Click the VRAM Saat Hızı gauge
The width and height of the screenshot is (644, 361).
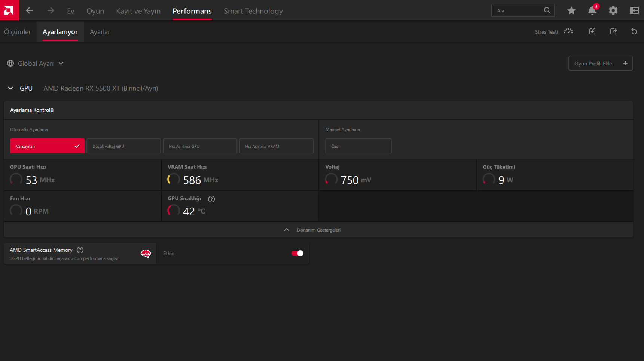tap(174, 179)
